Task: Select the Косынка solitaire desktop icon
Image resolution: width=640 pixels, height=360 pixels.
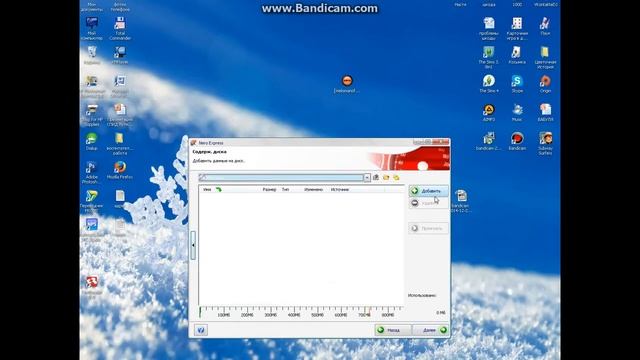Action: 517,55
